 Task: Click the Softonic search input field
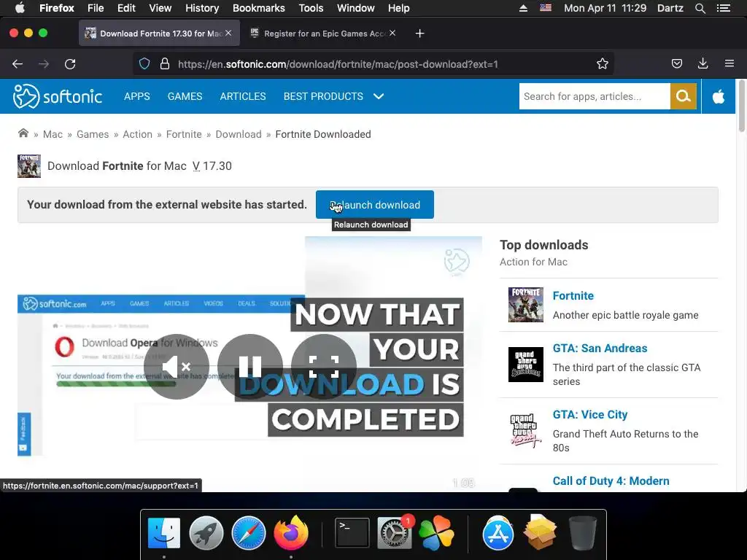(x=595, y=96)
